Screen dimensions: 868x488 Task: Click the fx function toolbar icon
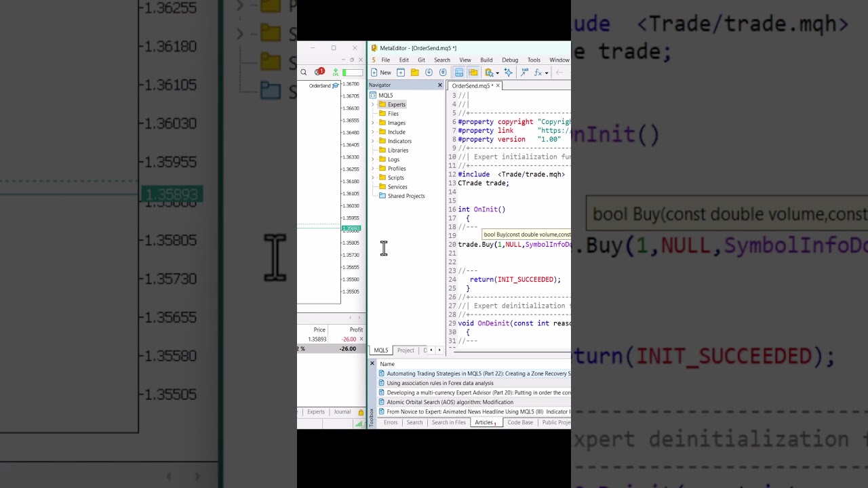pos(538,73)
